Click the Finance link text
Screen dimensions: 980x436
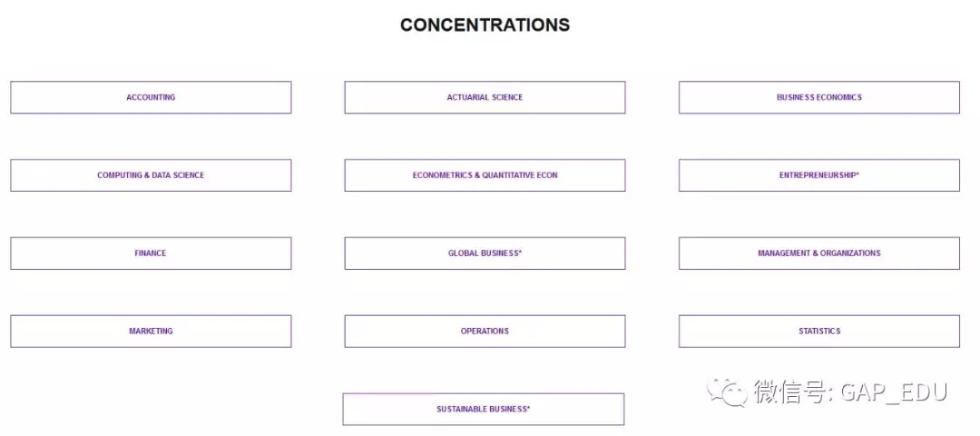pos(151,253)
